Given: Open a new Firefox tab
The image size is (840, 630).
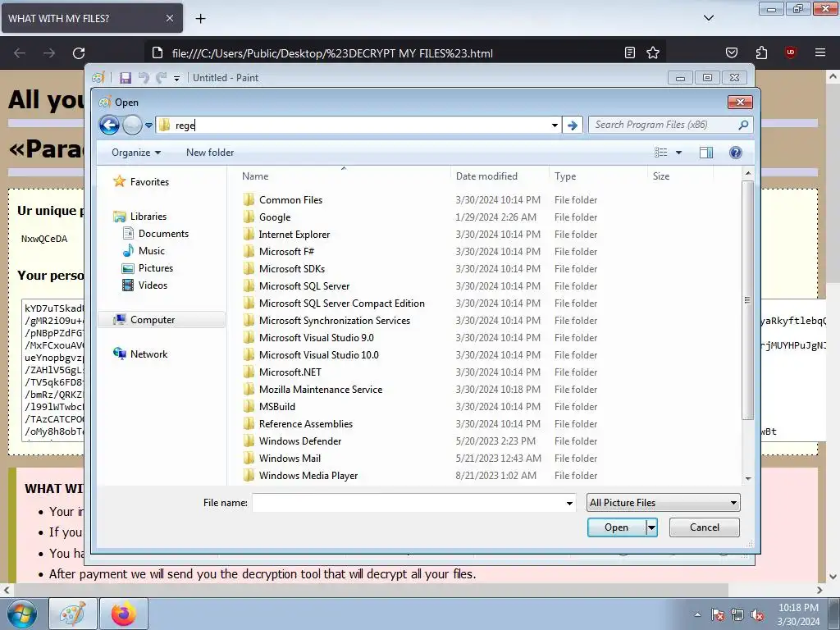Looking at the screenshot, I should (200, 18).
